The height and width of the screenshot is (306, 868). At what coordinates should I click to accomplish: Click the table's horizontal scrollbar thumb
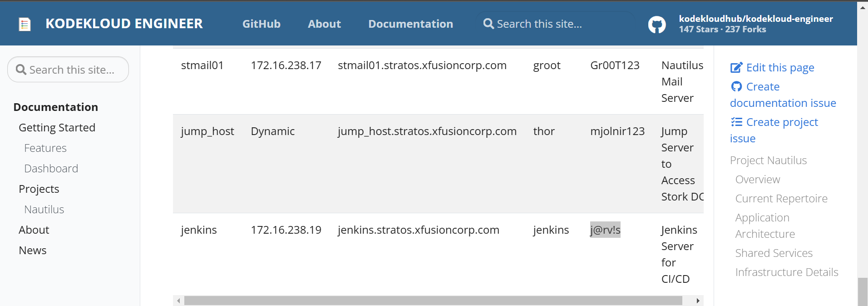[x=433, y=301]
